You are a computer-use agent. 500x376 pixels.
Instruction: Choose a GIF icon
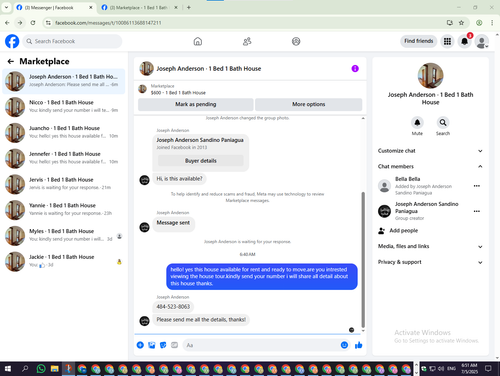pos(174,345)
